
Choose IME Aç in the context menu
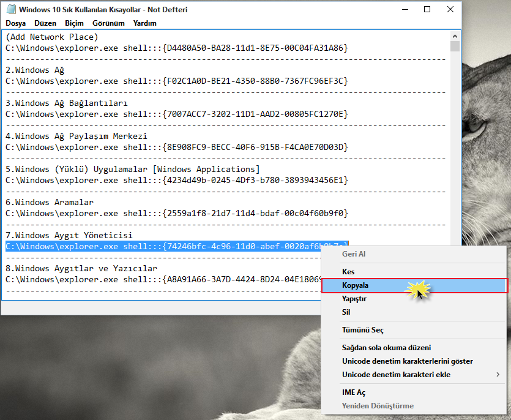414,392
